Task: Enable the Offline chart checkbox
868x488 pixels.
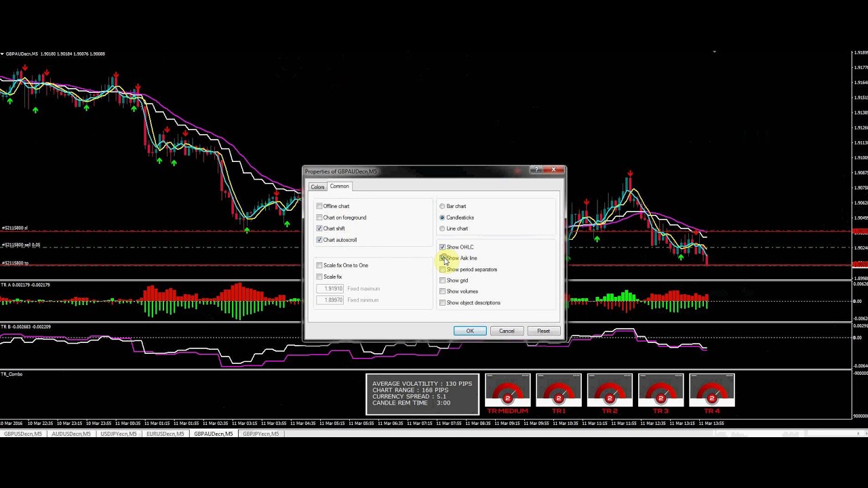Action: pos(319,206)
